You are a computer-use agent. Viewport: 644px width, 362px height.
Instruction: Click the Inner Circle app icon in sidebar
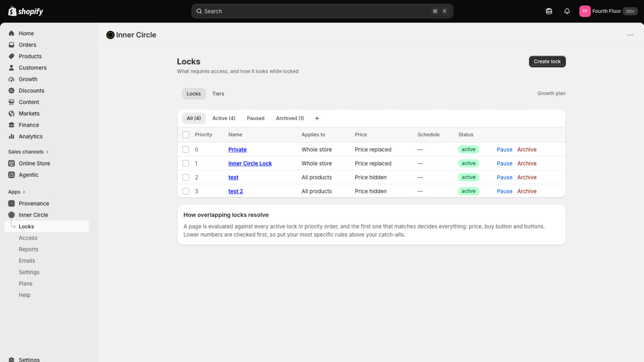click(12, 215)
